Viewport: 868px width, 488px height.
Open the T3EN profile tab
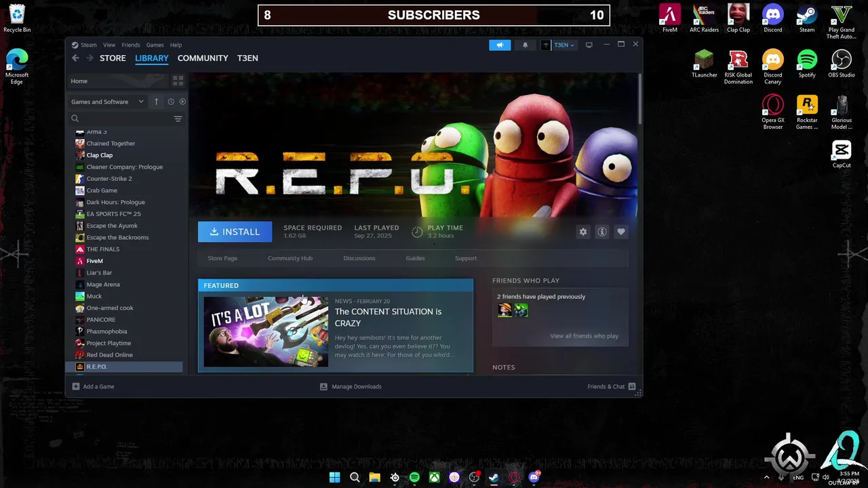point(248,58)
